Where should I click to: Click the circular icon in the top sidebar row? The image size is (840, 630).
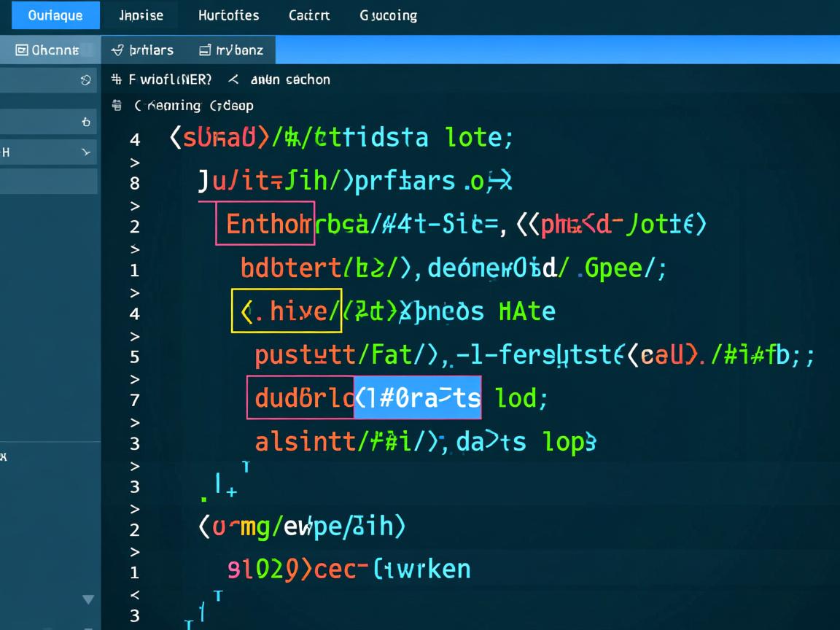click(x=85, y=80)
